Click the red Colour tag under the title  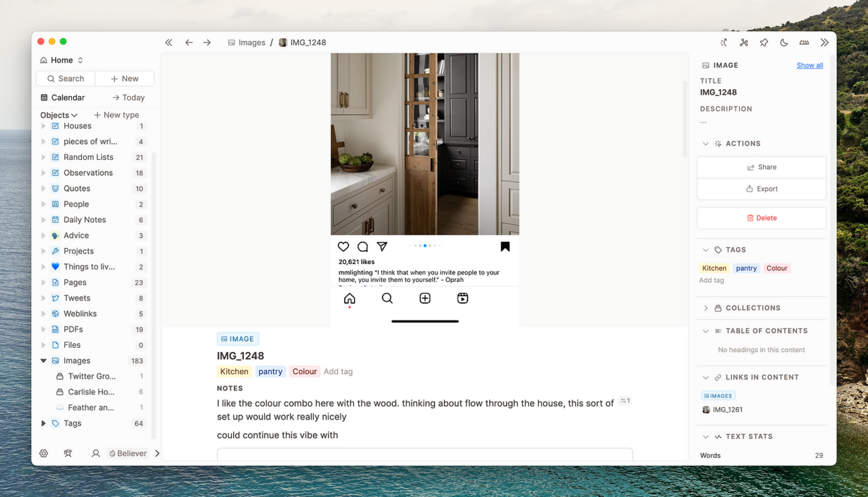tap(304, 371)
